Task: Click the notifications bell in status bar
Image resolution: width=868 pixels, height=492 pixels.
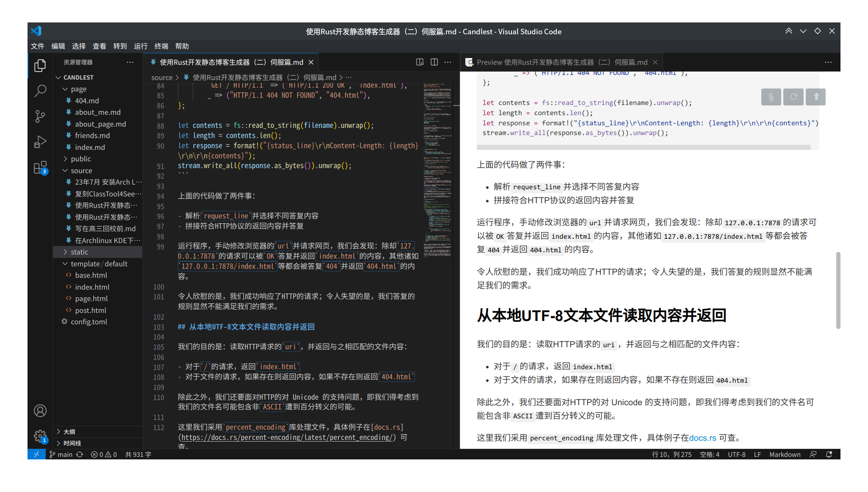Action: point(829,454)
